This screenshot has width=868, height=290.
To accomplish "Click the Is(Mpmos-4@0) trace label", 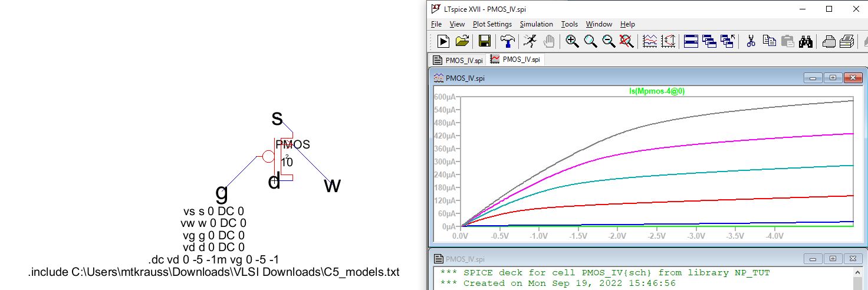I will click(656, 91).
